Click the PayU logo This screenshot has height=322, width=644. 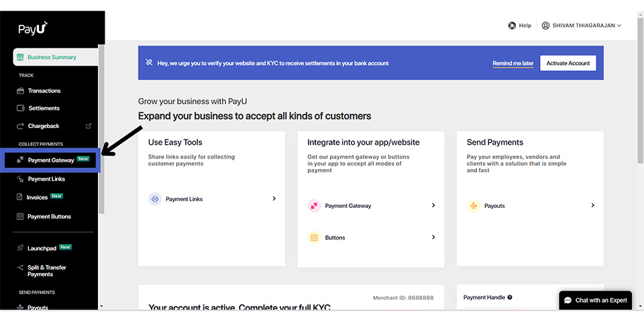32,28
